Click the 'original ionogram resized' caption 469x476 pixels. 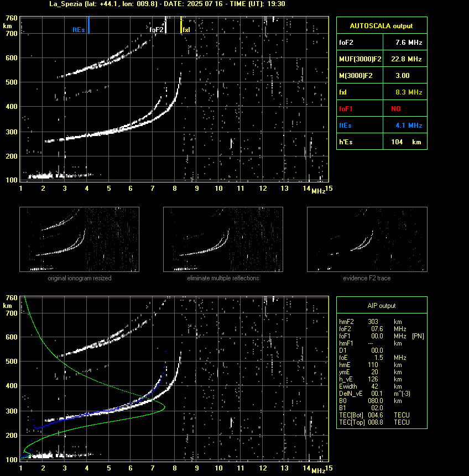tap(80, 278)
